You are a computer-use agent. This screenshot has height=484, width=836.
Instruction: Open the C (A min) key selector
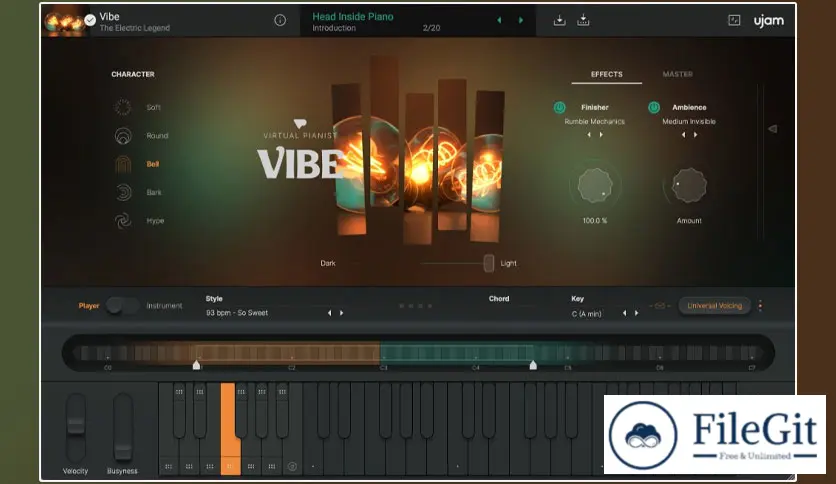click(586, 314)
